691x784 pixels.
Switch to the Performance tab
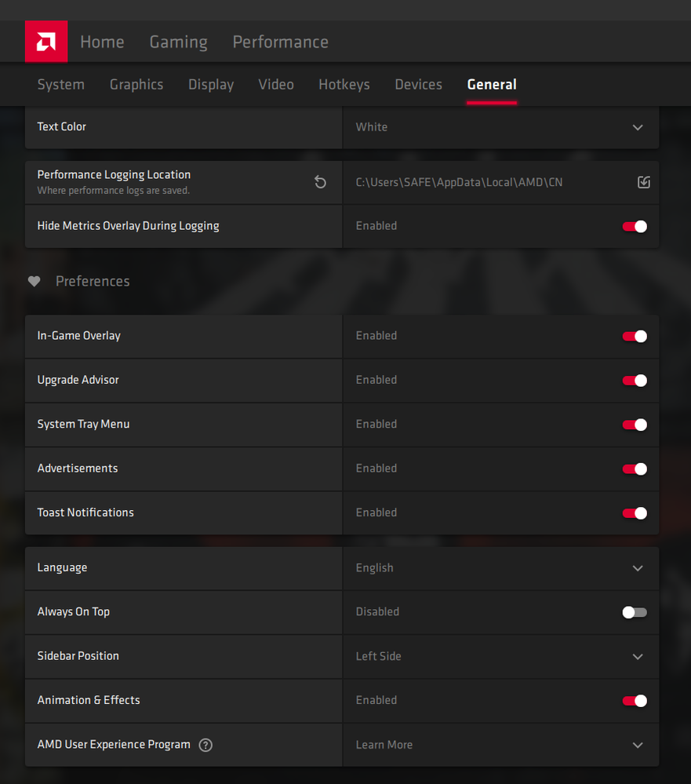click(280, 42)
